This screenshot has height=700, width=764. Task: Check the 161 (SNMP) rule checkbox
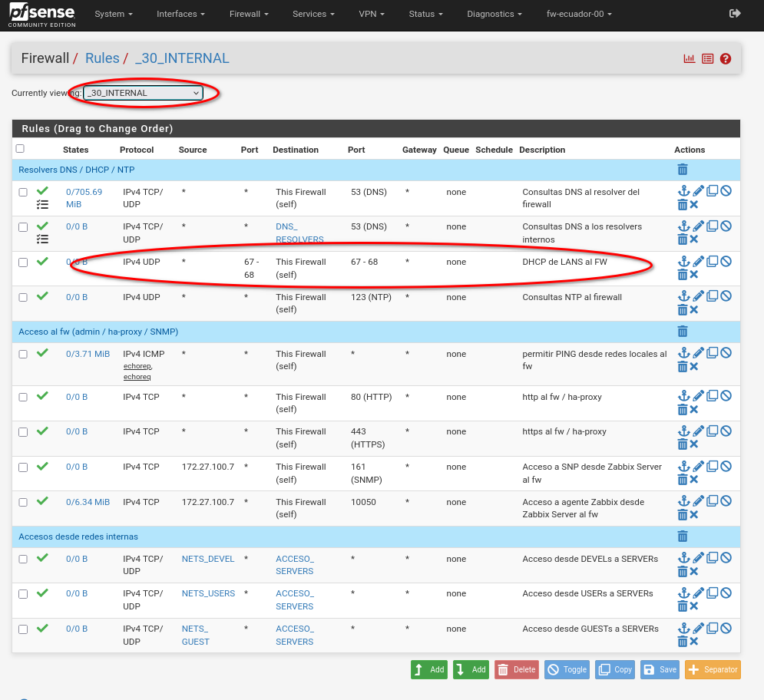pyautogui.click(x=23, y=467)
